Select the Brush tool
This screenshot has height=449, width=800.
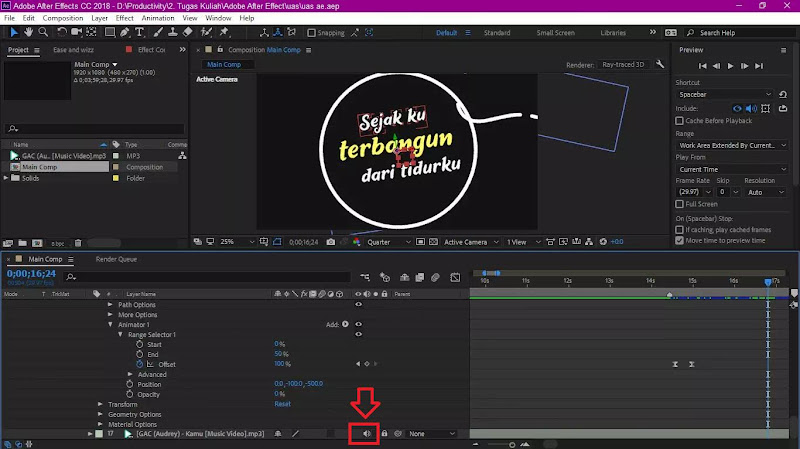[x=158, y=32]
